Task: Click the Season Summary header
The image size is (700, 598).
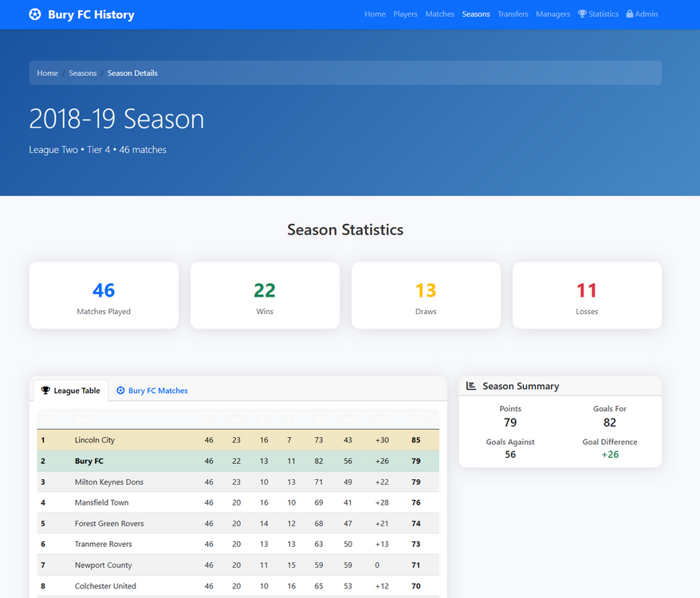Action: pos(560,386)
